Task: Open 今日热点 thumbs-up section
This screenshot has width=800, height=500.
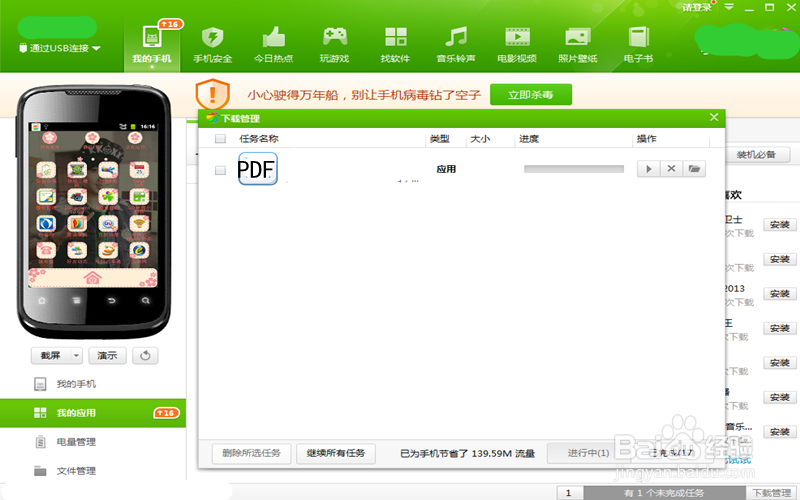Action: [273, 45]
